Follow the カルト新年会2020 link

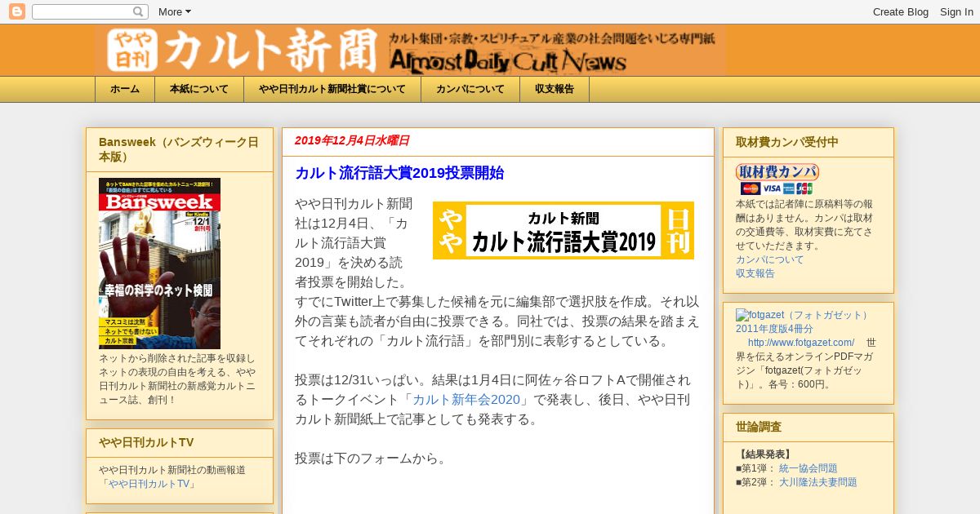pos(465,400)
